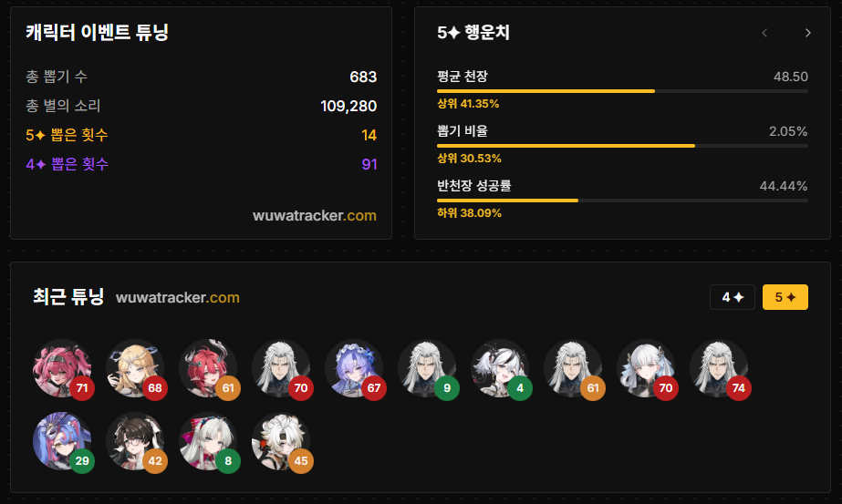This screenshot has height=504, width=842.
Task: Click the silver-haired man avatar with 74
Action: point(719,368)
